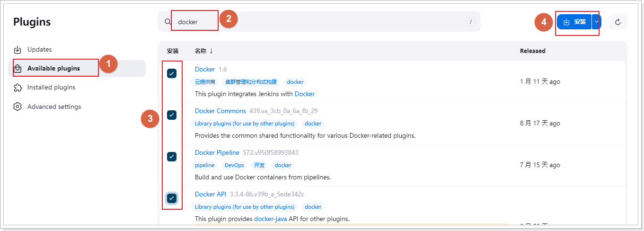This screenshot has height=231, width=644.
Task: Click docker tag under Docker API
Action: coord(313,207)
